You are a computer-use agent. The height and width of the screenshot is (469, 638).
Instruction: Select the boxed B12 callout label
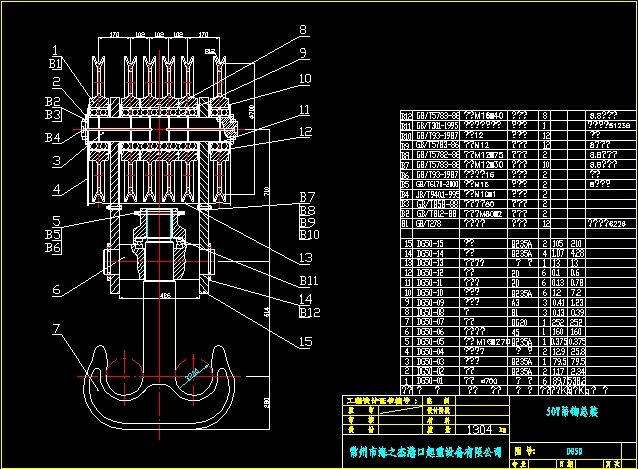point(309,313)
